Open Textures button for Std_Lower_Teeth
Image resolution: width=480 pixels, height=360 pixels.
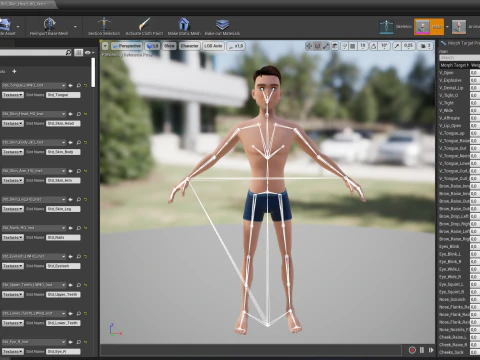[13, 323]
